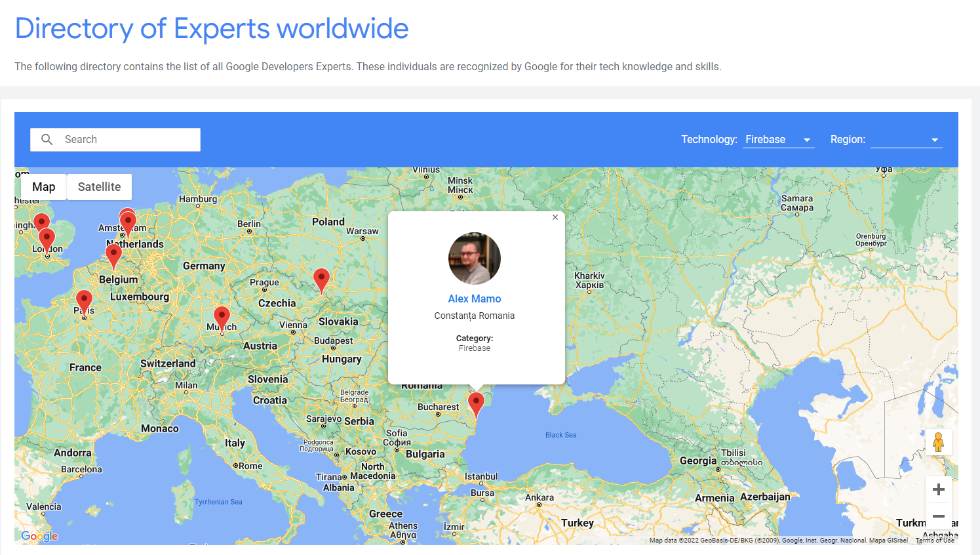
Task: Select the map pin near Czechia-Poland border
Action: [321, 279]
